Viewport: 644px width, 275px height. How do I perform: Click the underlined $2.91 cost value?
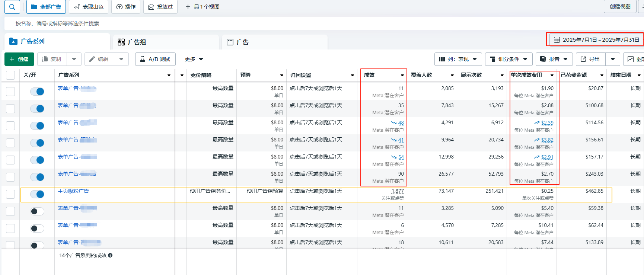547,157
